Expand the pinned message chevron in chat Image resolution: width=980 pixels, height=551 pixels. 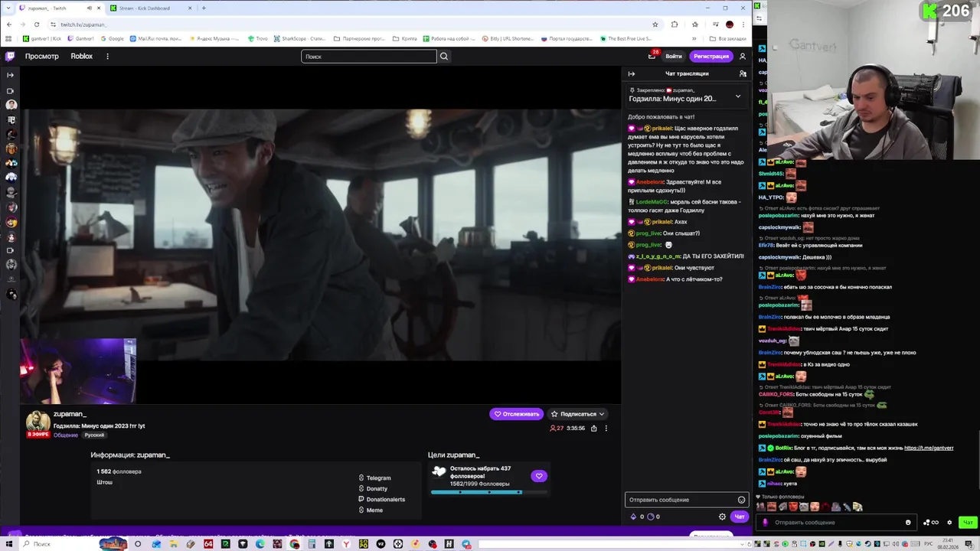coord(738,96)
